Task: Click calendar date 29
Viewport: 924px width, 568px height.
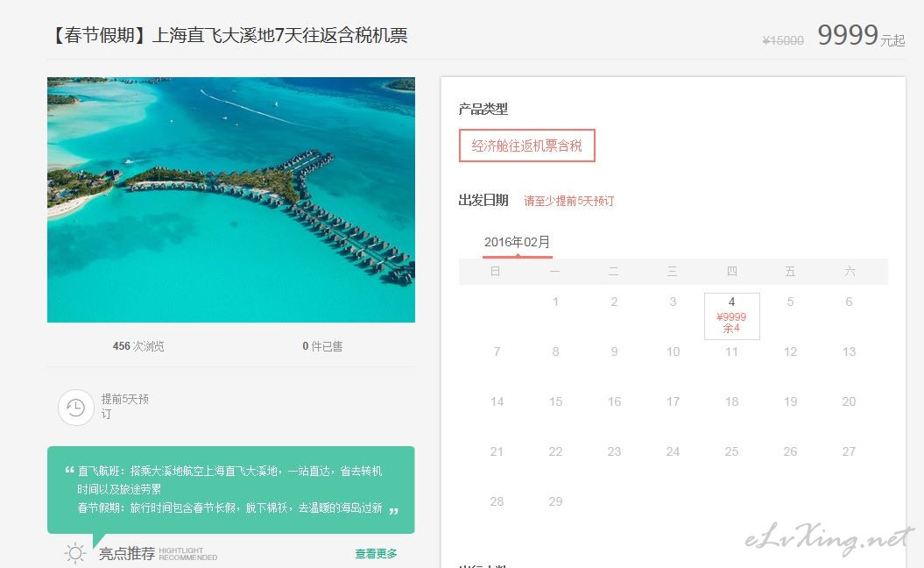Action: 555,502
